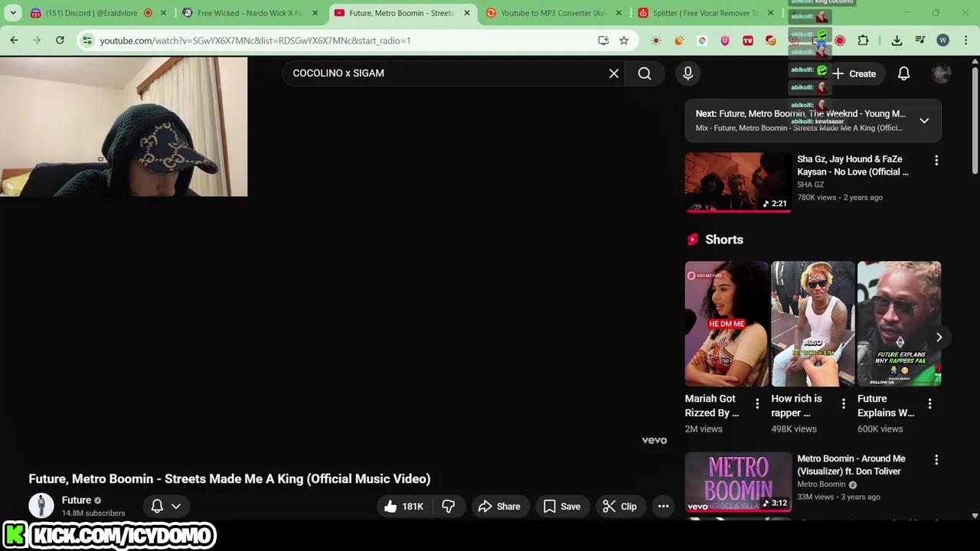Open options for Mariah Got Rizzed short
The width and height of the screenshot is (980, 551).
757,403
